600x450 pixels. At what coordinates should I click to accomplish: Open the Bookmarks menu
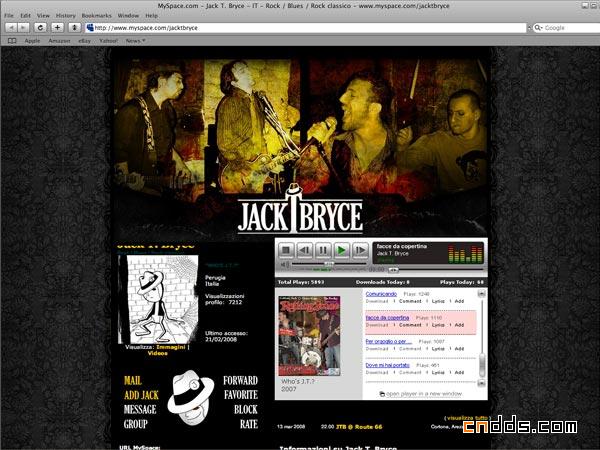point(96,16)
